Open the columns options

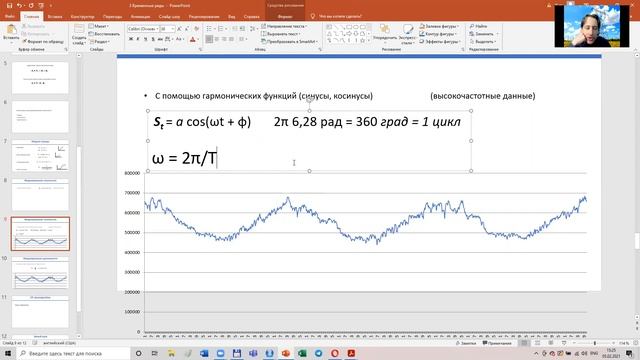pos(243,39)
